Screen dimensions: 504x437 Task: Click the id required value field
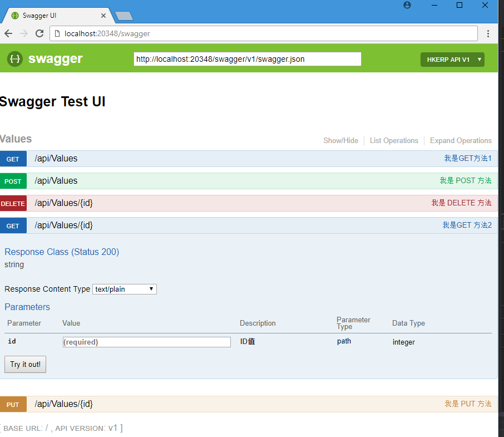tap(146, 342)
